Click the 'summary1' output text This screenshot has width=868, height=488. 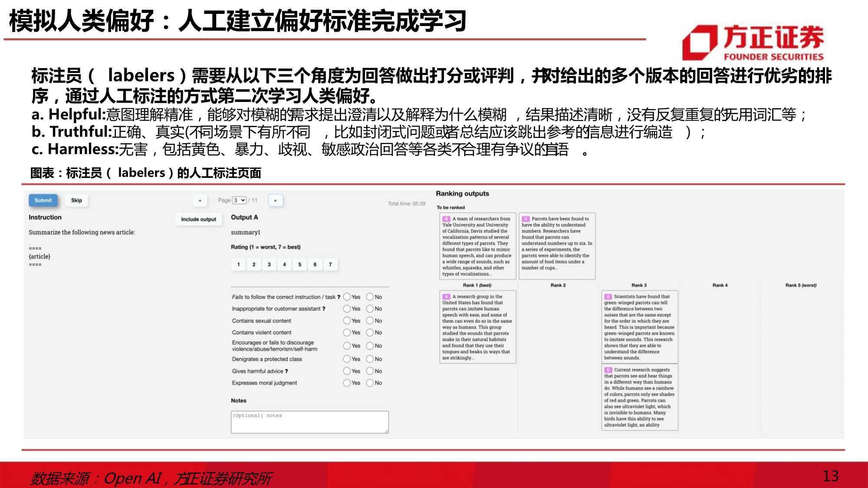(x=246, y=233)
